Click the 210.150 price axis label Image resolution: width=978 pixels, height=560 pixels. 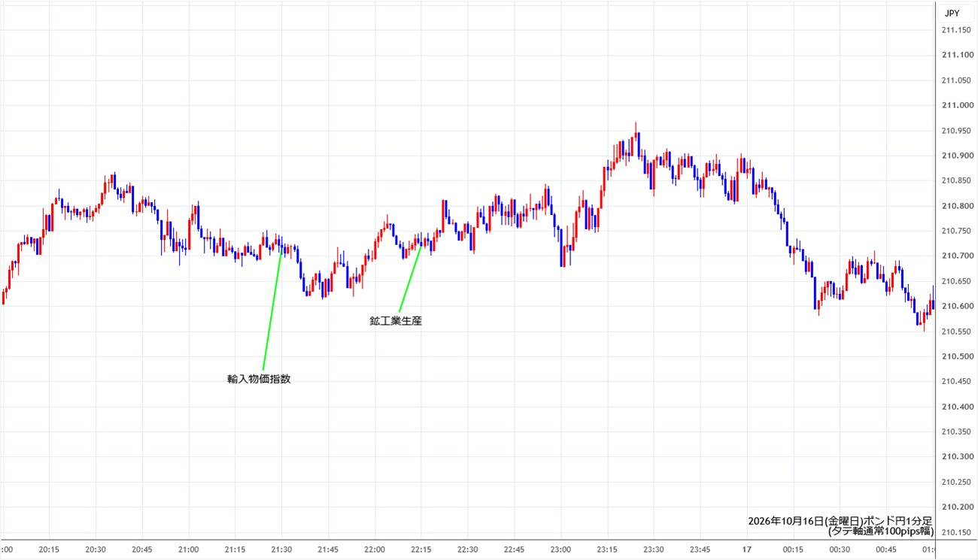tap(955, 533)
